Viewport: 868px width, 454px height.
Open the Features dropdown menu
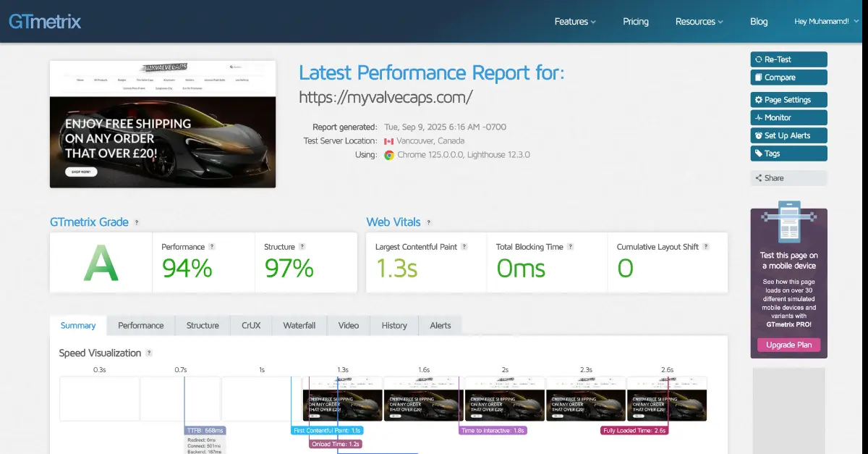pos(575,22)
